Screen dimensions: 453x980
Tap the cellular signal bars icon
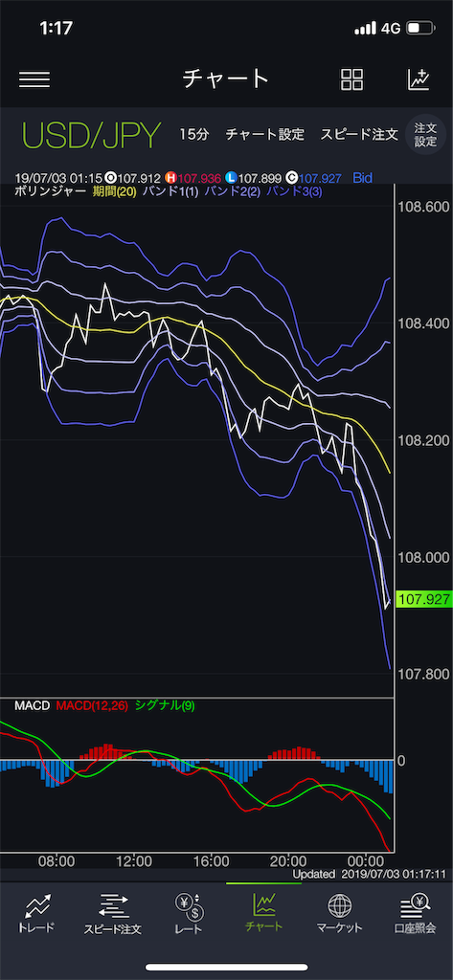point(365,29)
